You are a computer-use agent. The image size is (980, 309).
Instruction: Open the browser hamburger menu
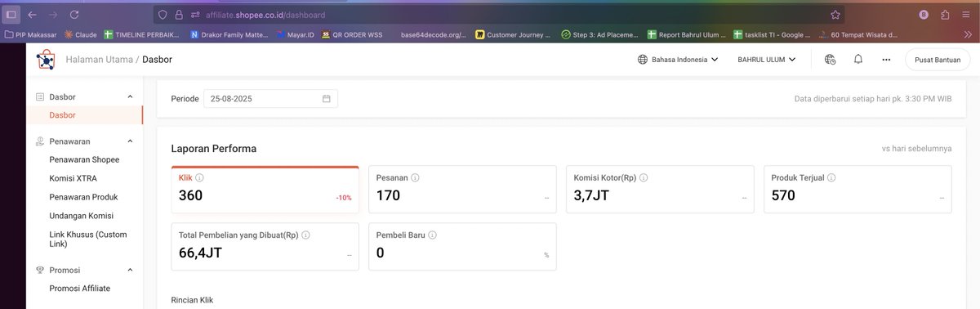click(965, 15)
